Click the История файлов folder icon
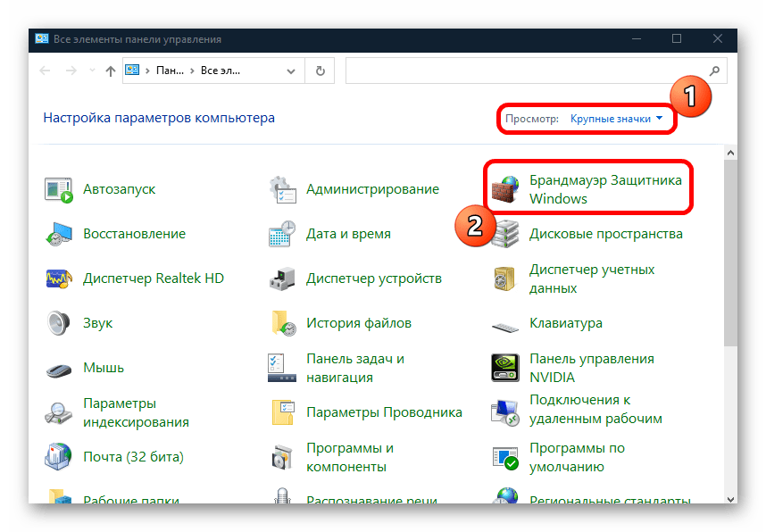Viewport: 766px width, 532px height. pyautogui.click(x=283, y=323)
